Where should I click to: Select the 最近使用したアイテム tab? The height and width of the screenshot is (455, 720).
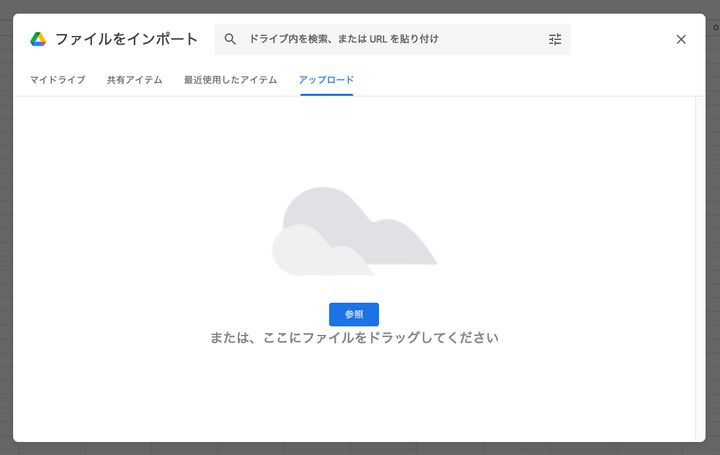click(x=230, y=80)
